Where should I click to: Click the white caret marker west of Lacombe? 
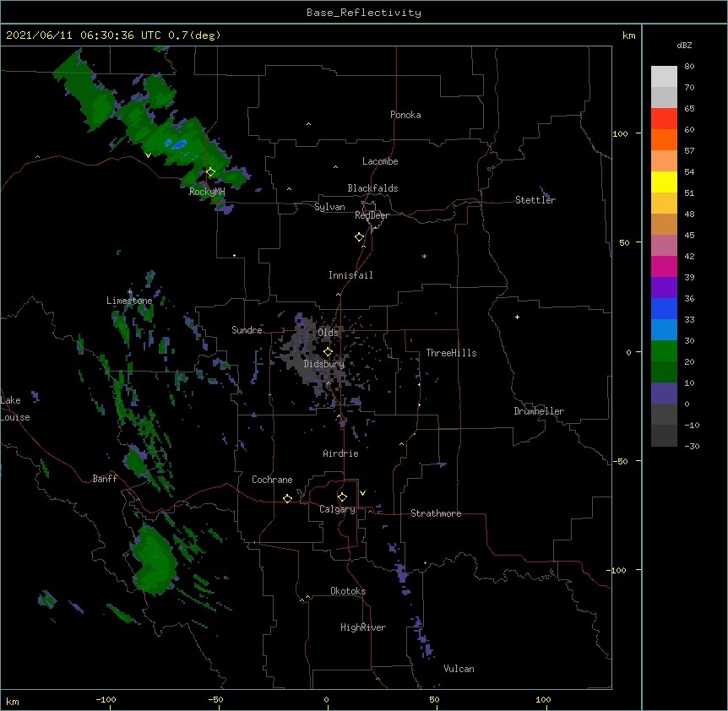[335, 166]
